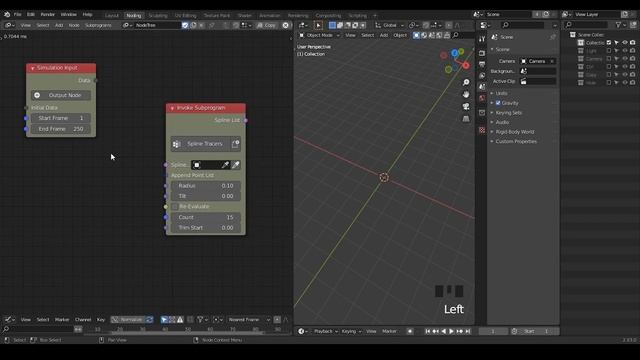Jump to the first frame button
The height and width of the screenshot is (360, 640).
427,331
